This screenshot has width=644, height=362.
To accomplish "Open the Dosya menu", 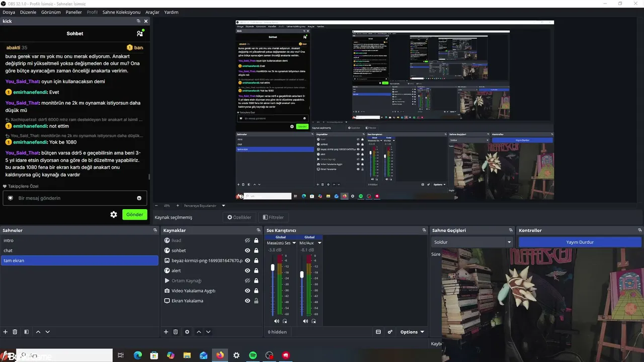I will 9,12.
